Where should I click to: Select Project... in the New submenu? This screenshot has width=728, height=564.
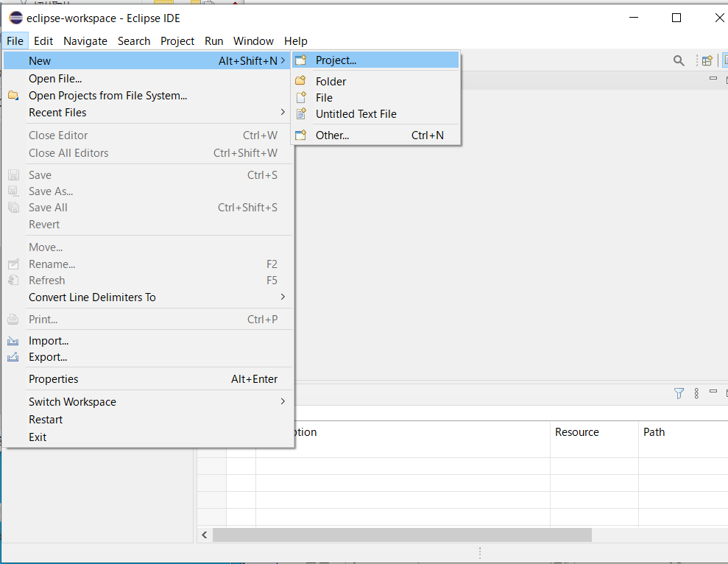coord(375,60)
